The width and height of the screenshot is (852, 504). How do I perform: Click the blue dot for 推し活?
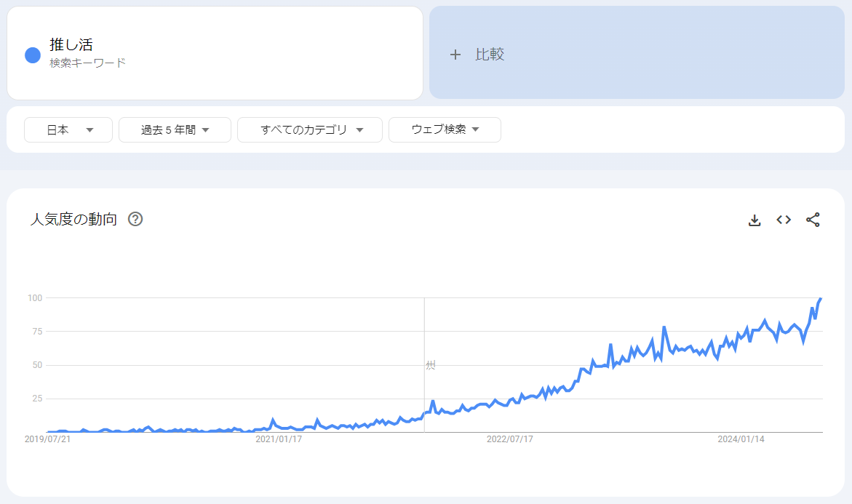(x=33, y=55)
